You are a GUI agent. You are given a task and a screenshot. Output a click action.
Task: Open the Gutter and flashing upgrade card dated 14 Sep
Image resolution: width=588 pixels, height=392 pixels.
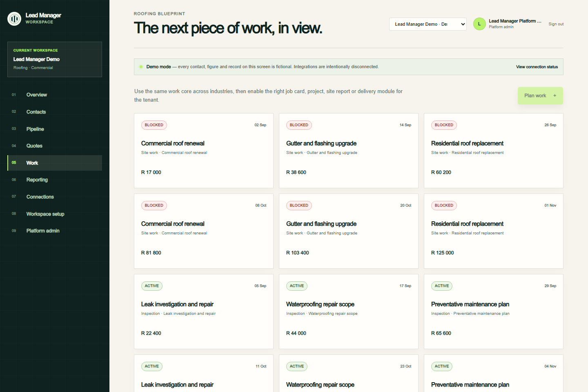click(349, 151)
